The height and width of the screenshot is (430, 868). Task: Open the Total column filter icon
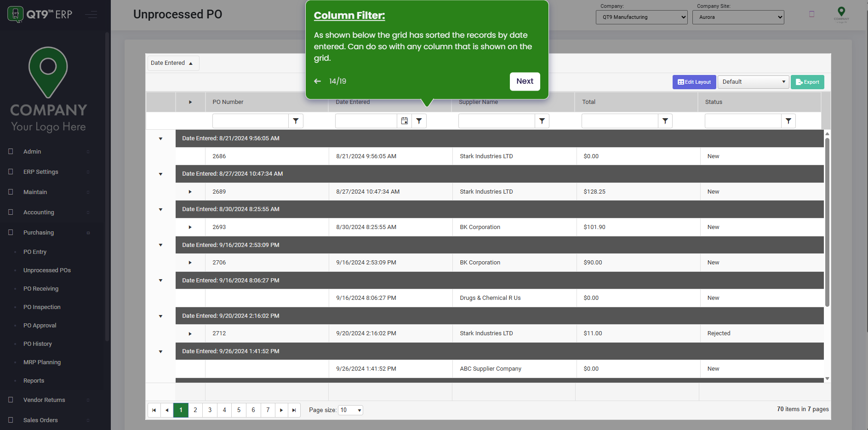click(x=665, y=121)
